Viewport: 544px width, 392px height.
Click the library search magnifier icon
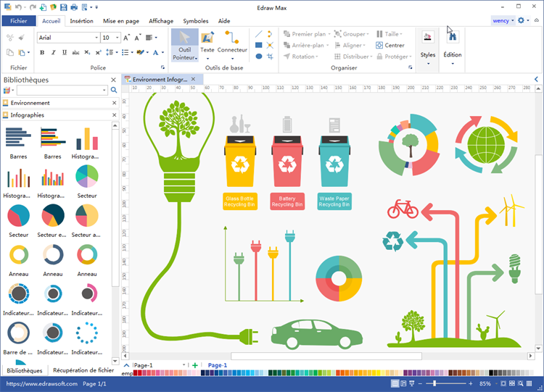coord(114,90)
